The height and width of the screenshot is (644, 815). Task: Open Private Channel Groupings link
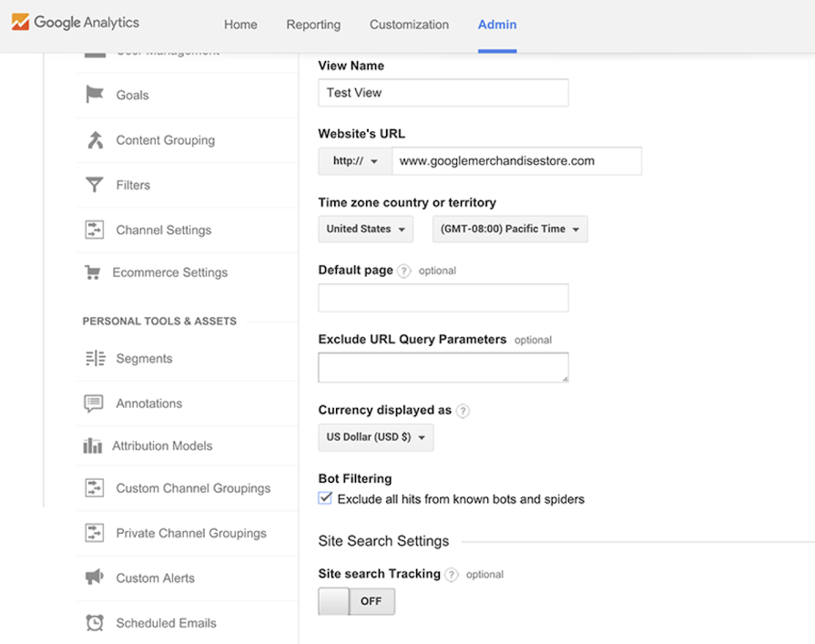pos(191,533)
